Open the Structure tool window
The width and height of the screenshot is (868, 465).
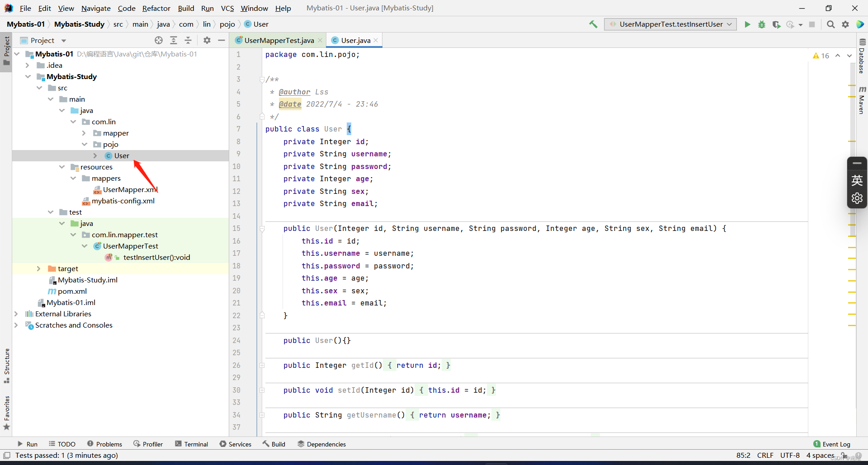tap(6, 366)
